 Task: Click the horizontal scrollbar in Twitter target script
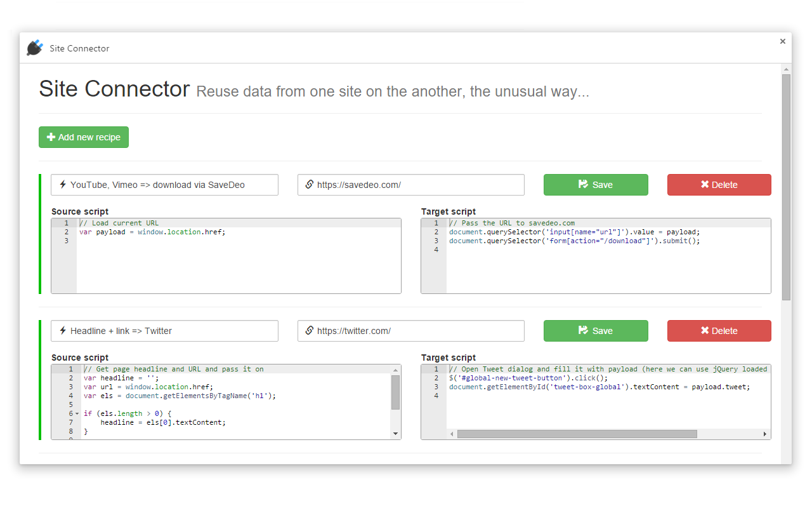click(577, 434)
